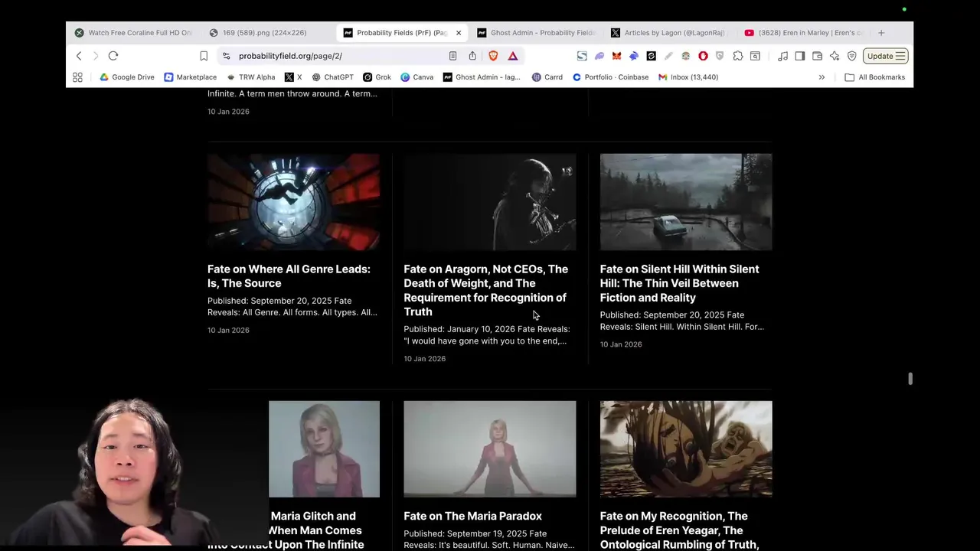Go back with the browser back arrow
This screenshot has width=980, height=551.
[x=78, y=56]
